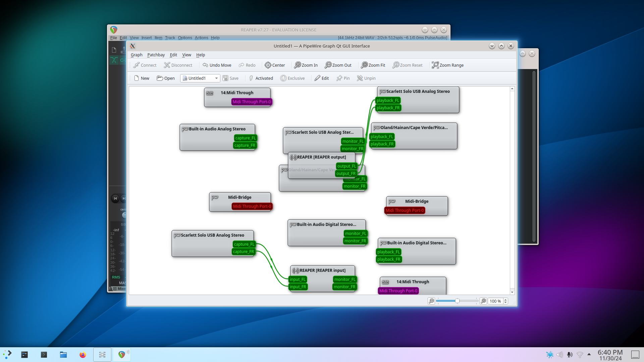Screen dimensions: 644x362
Task: Save the current patchbay
Action: coord(231,78)
